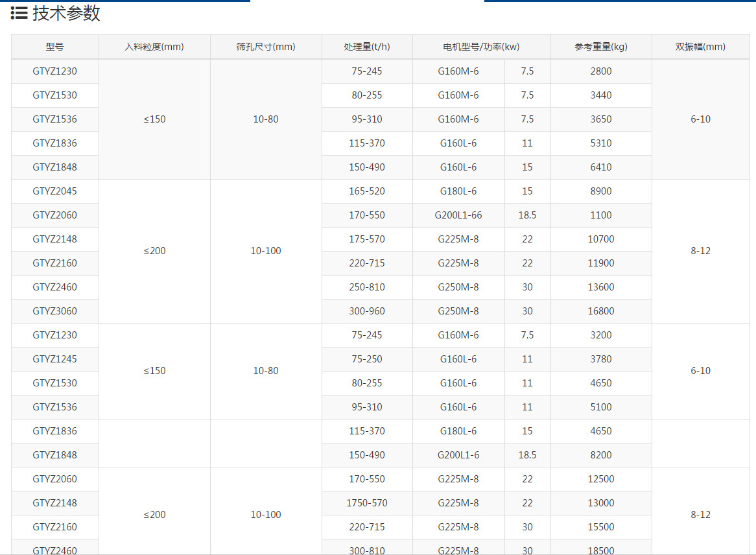
Task: Select the 300-960 throughput cell
Action: [367, 311]
